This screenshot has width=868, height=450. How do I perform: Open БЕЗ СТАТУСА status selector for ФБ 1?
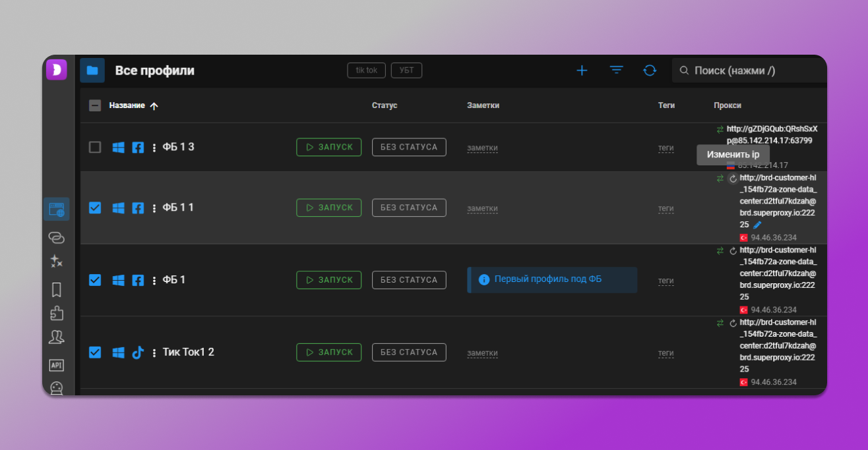[x=409, y=280]
